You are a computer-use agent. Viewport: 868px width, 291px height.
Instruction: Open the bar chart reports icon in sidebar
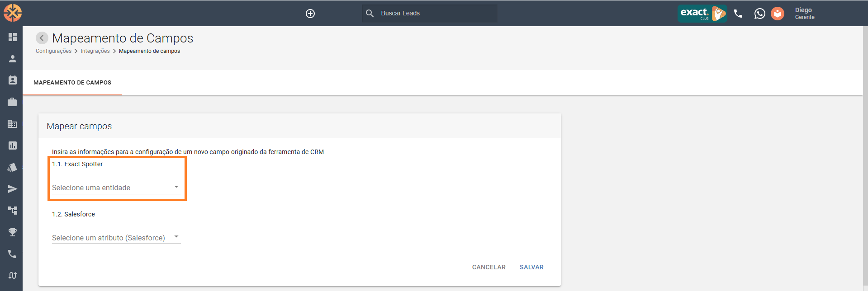tap(13, 145)
